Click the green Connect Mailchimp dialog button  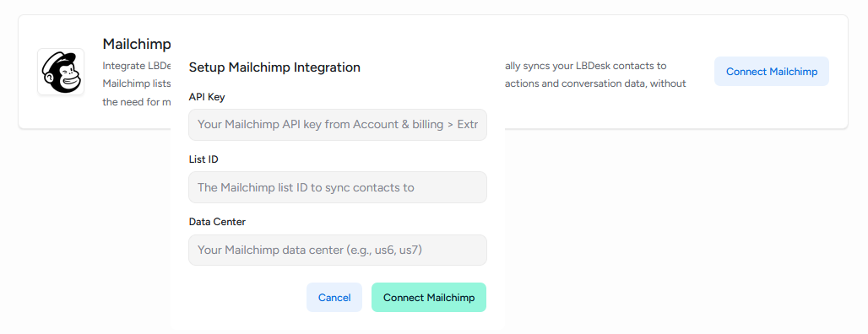(429, 298)
